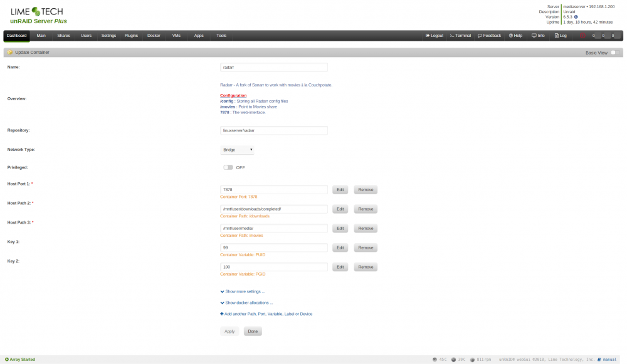Click the red Configuration link
627x364 pixels.
[233, 95]
